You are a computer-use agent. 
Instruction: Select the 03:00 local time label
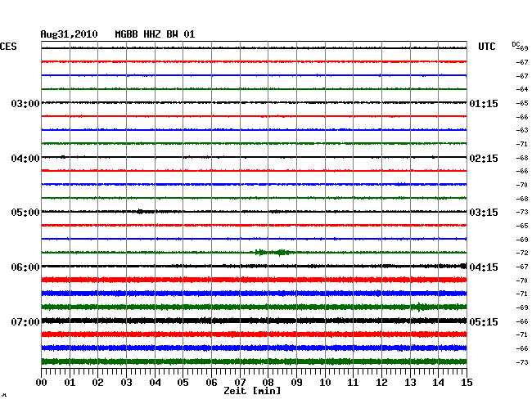tap(25, 103)
